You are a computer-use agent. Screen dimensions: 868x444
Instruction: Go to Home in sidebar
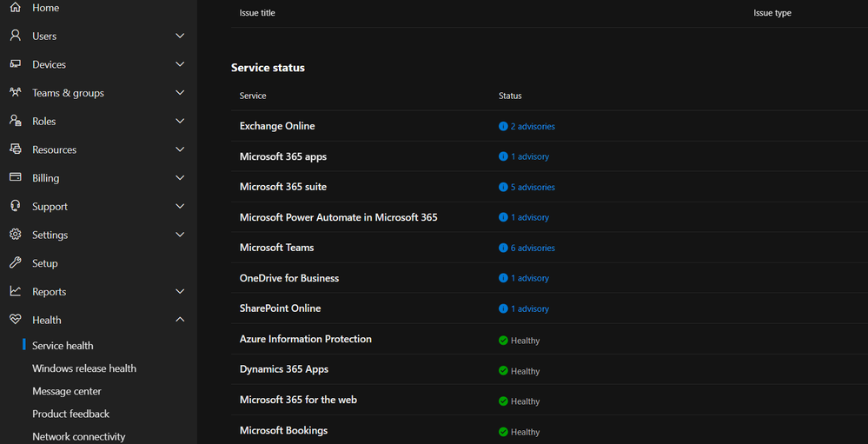(x=45, y=8)
